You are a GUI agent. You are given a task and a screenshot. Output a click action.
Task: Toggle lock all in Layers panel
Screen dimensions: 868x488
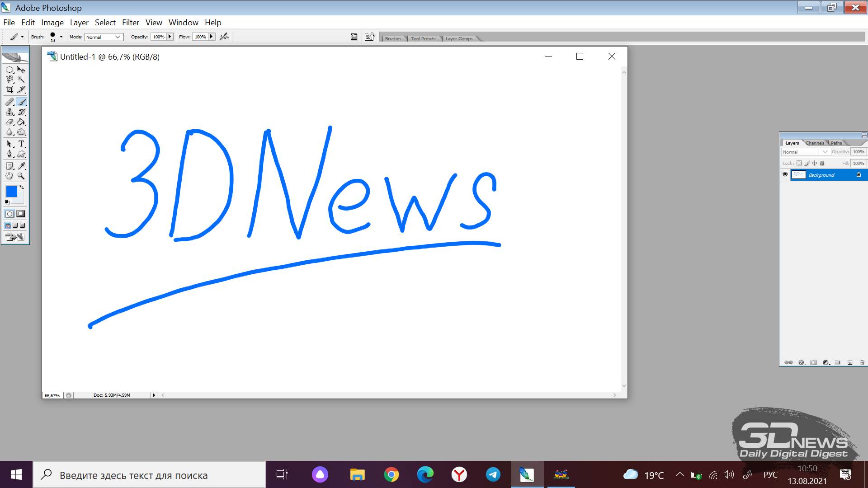(x=822, y=163)
